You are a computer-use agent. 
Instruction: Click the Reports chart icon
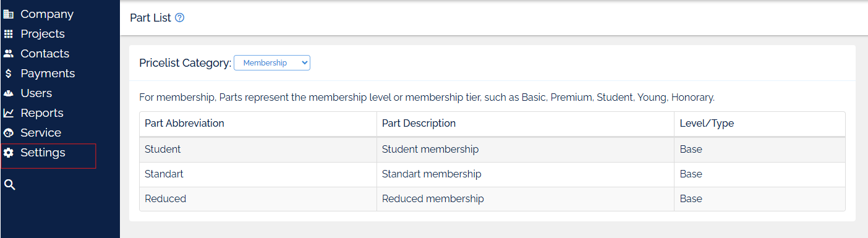9,113
